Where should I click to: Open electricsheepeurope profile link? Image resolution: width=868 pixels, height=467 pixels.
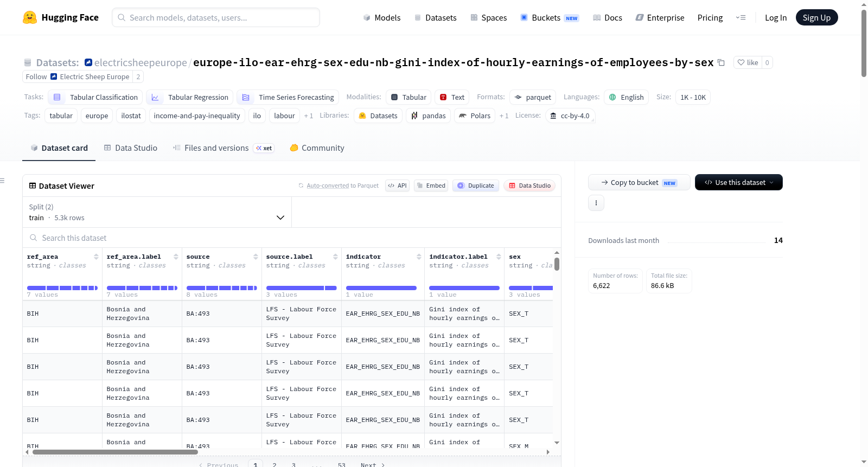141,62
